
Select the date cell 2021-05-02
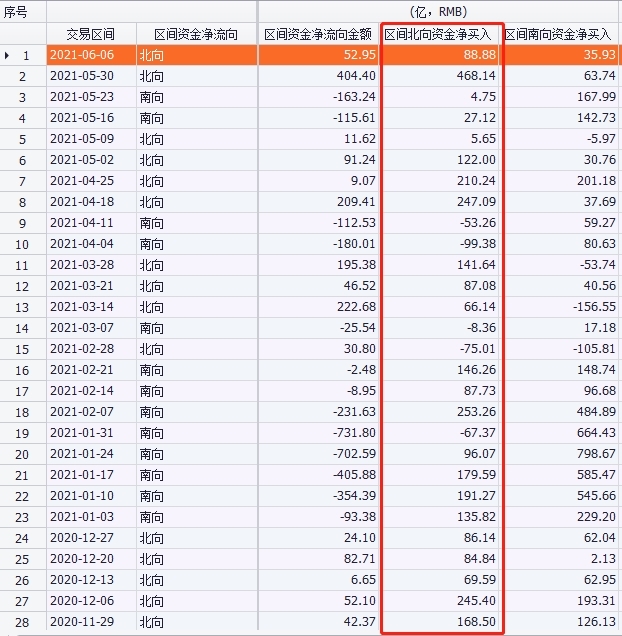coord(91,160)
